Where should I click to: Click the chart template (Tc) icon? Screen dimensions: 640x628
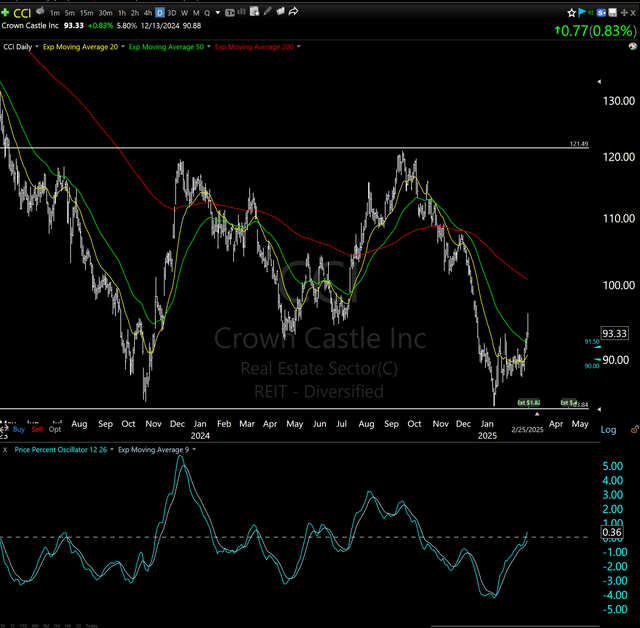(x=230, y=13)
